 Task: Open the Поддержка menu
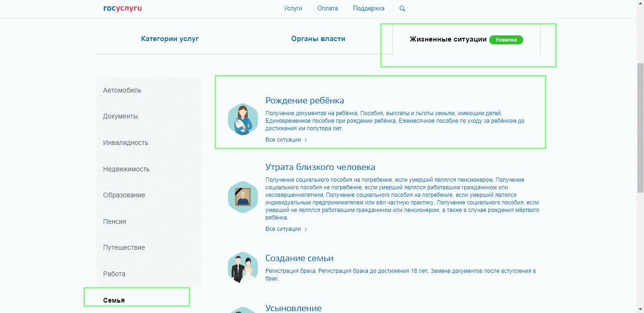click(369, 8)
